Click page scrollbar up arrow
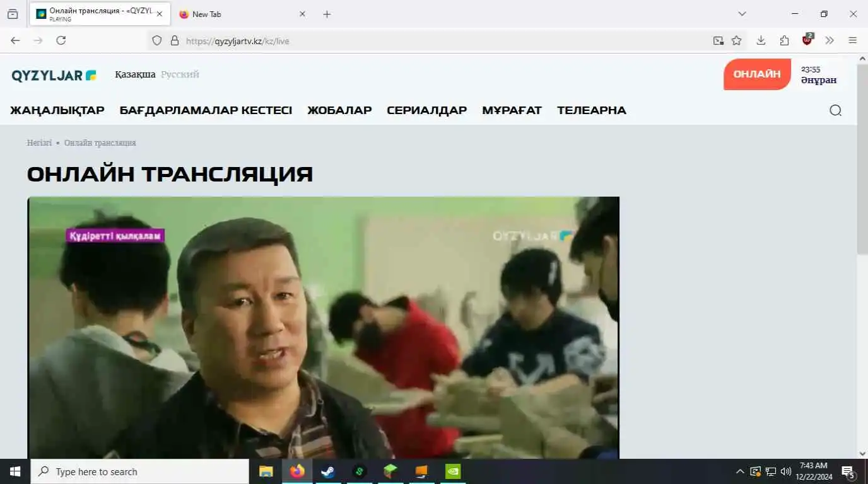Image resolution: width=868 pixels, height=484 pixels. coord(862,59)
